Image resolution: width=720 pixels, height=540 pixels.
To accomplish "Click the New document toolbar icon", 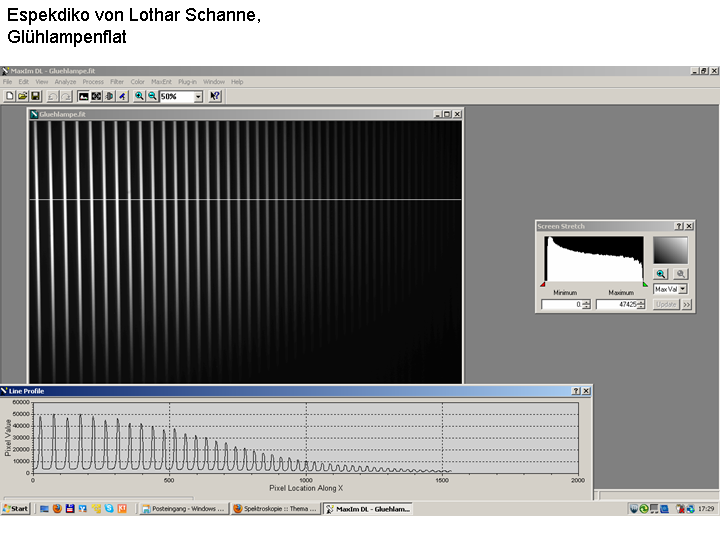I will [9, 96].
